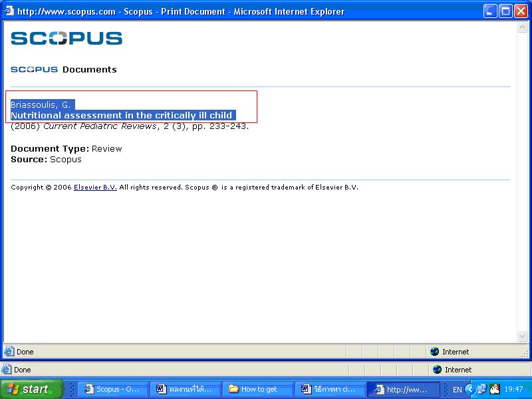Click the Document Type: Review line
This screenshot has width=532, height=399.
coord(66,148)
